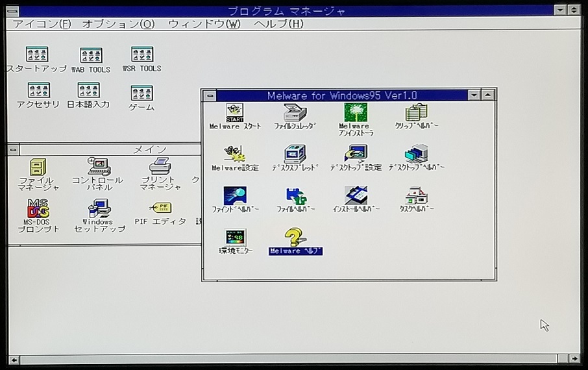Open the ウィンドウ(W) menu
588x370 pixels.
click(x=204, y=25)
